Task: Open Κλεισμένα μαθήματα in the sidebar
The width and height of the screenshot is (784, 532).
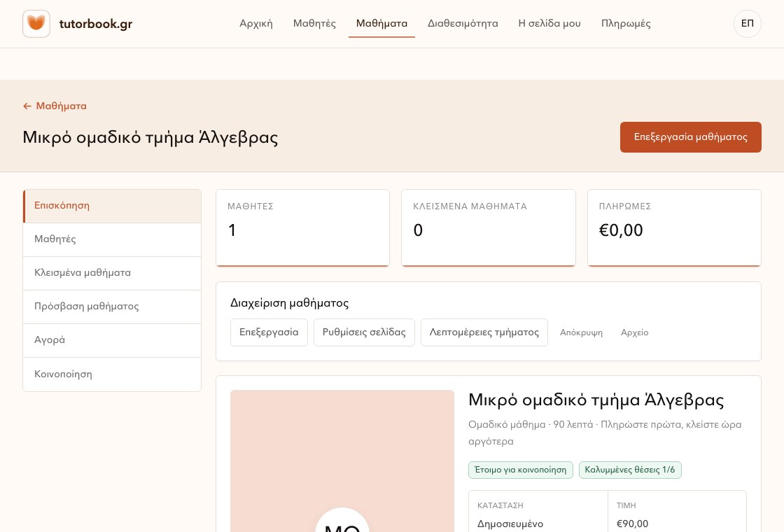Action: click(112, 273)
